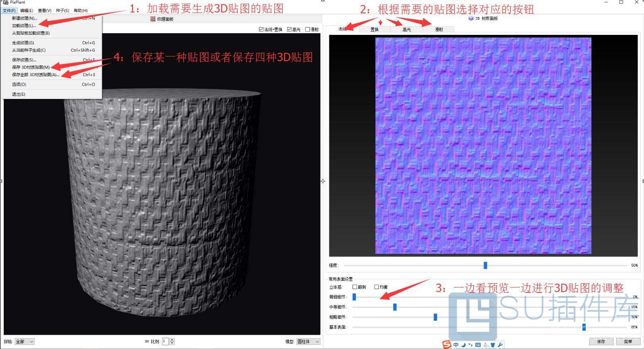This screenshot has height=349, width=644.
Task: Click the 强度 slider handle
Action: (x=485, y=265)
